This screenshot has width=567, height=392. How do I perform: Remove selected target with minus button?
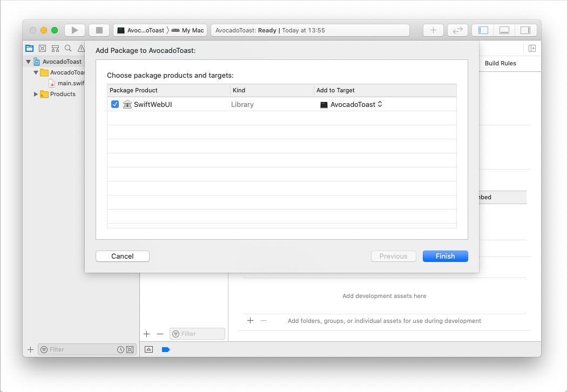pos(160,334)
